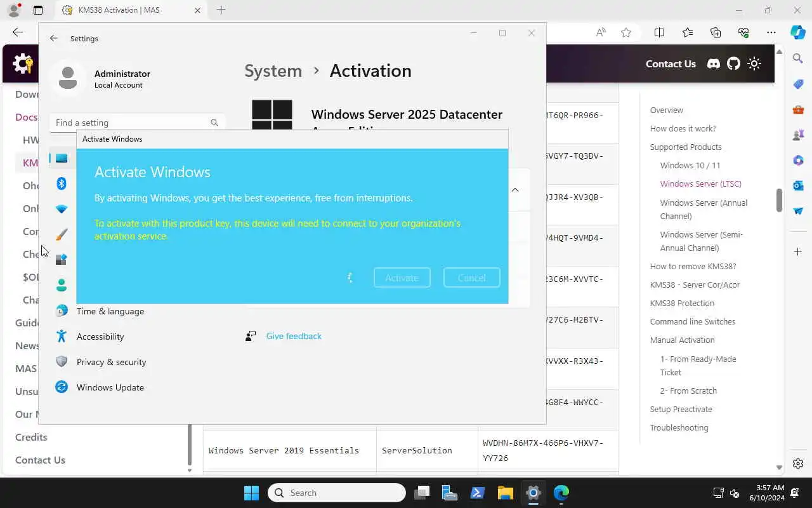Click the Edge sidebar search icon
The image size is (812, 508).
click(x=798, y=58)
